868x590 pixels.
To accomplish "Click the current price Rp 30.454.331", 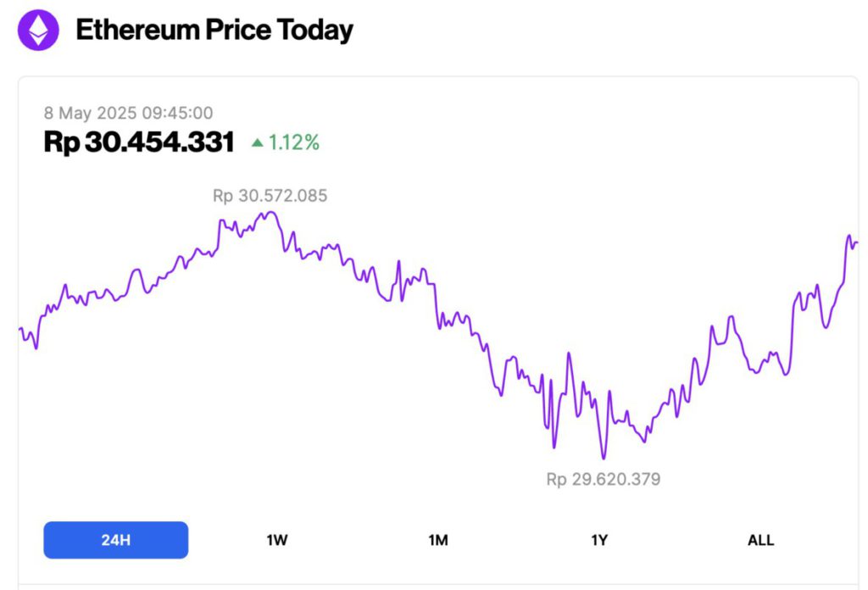I will [139, 142].
